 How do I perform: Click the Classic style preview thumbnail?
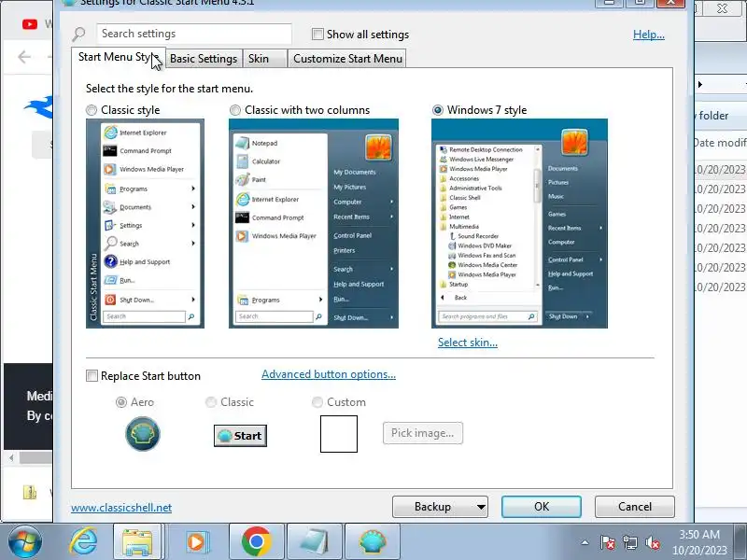coord(145,223)
